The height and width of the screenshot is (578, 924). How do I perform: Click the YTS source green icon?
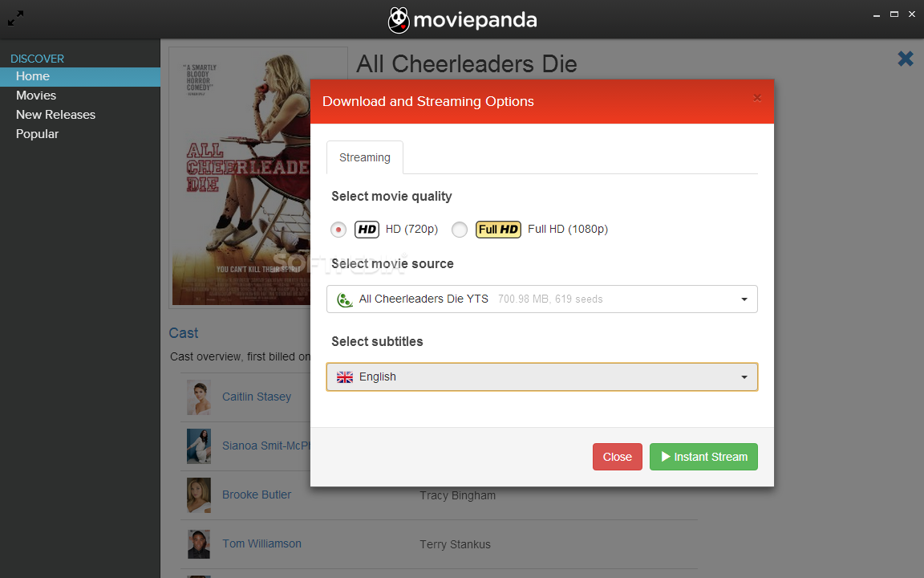[x=344, y=299]
